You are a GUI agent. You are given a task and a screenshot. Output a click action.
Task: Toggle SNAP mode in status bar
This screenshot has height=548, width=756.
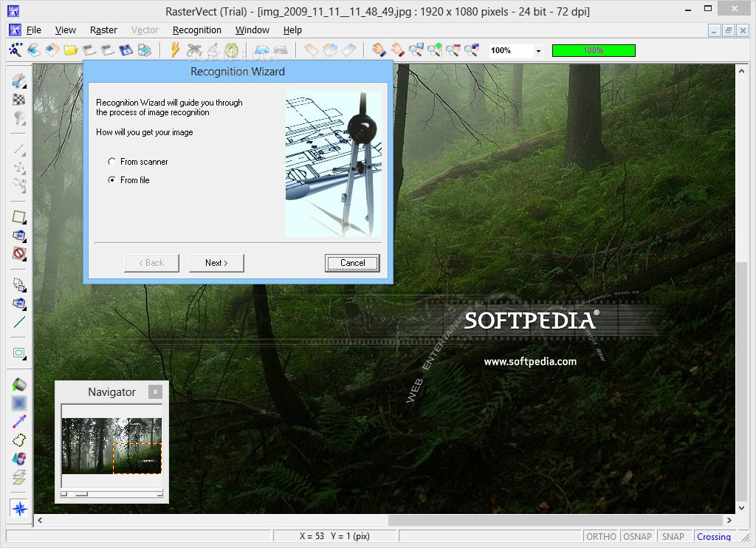tap(673, 536)
